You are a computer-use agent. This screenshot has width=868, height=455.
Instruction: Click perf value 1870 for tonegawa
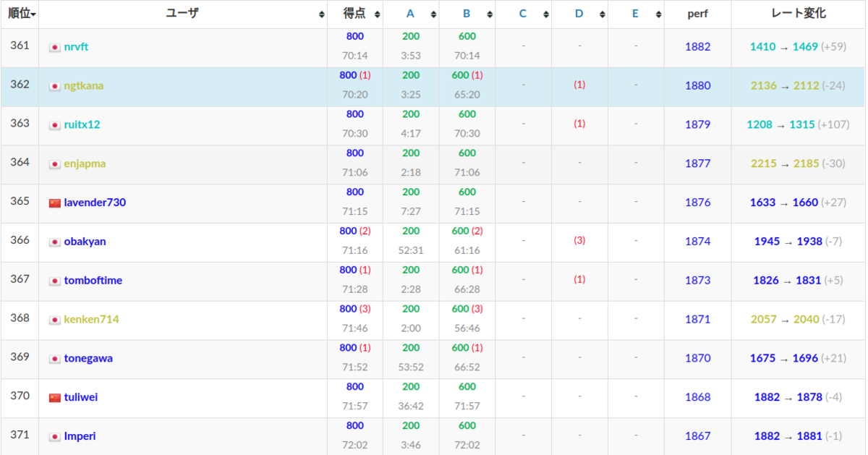point(697,359)
